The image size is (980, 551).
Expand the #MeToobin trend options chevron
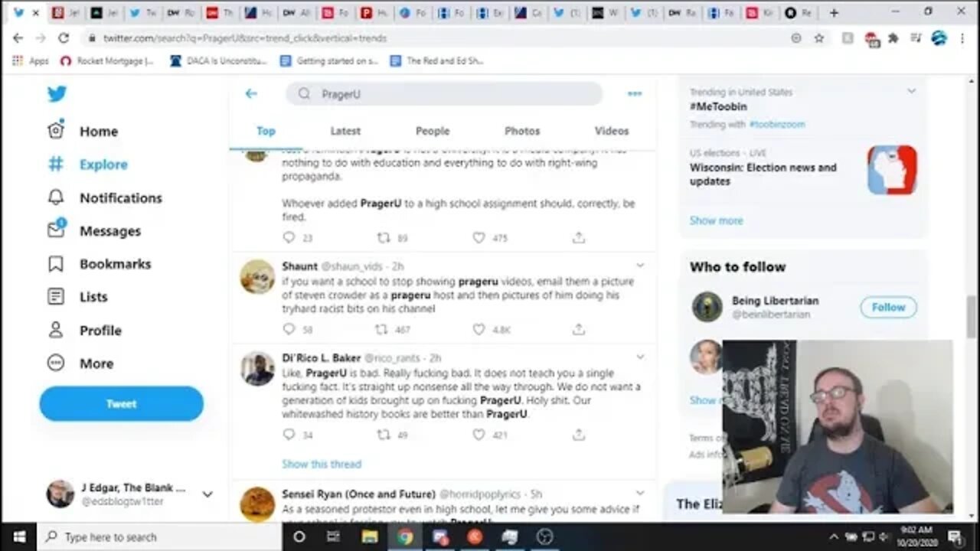911,91
